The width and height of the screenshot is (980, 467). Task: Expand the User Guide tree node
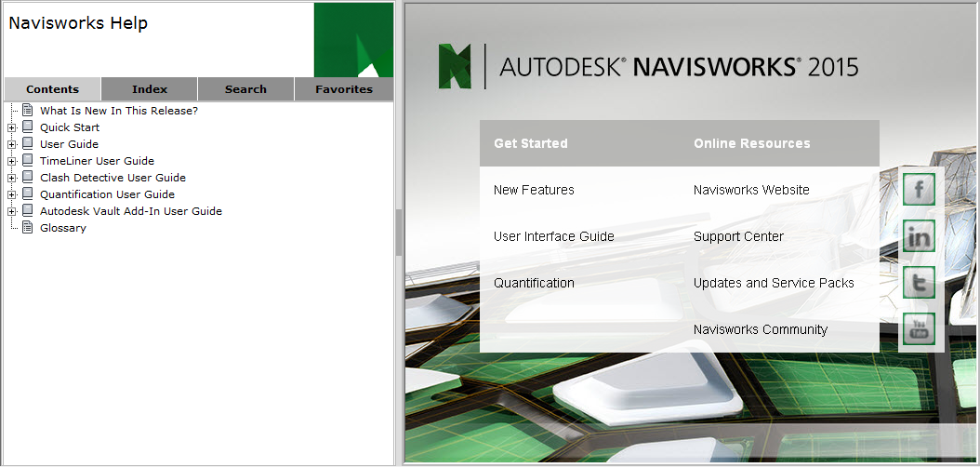coord(11,144)
